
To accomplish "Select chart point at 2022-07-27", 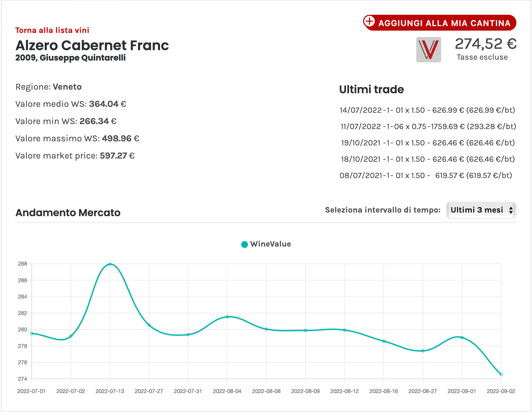I will 149,325.
